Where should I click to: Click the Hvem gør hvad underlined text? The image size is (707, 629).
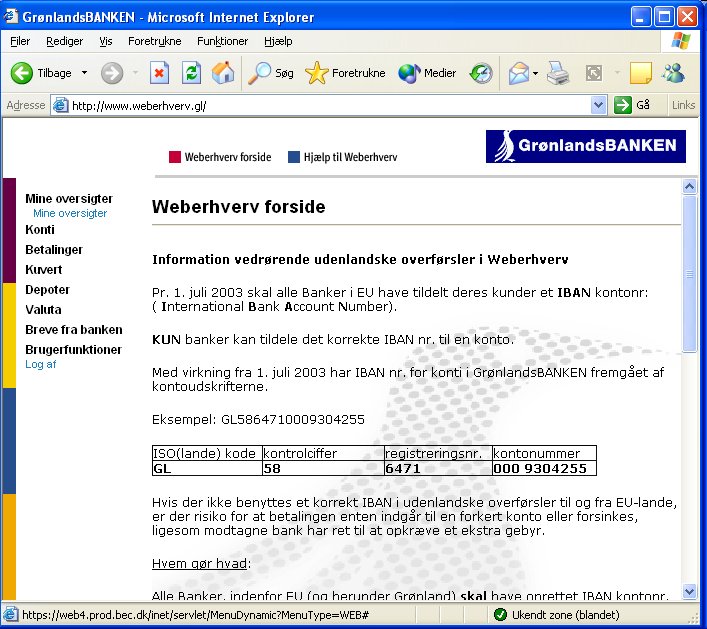pos(199,564)
